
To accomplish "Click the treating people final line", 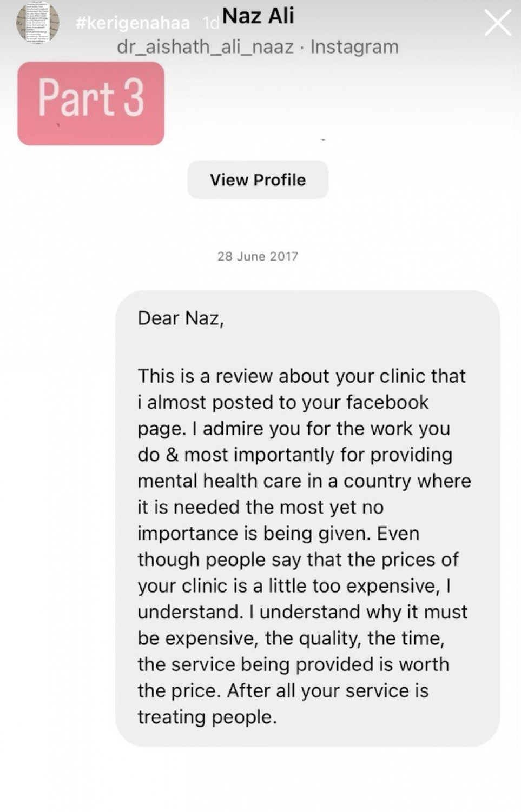I will [207, 717].
